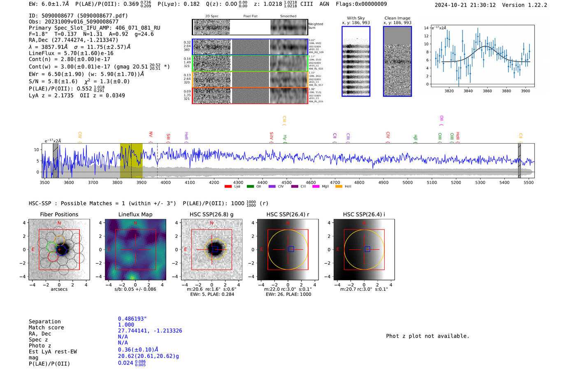The image size is (576, 392).
Task: Click the green Hγ line label
Action: 285,138
